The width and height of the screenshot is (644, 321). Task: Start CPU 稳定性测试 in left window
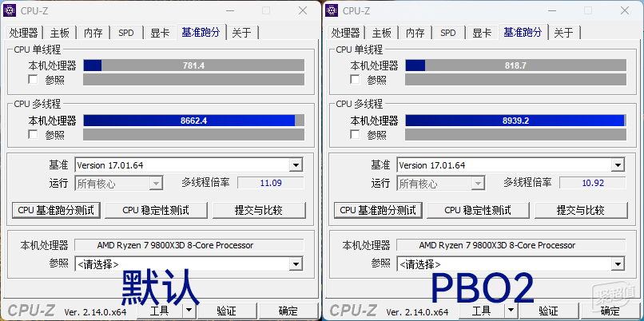[x=156, y=211]
